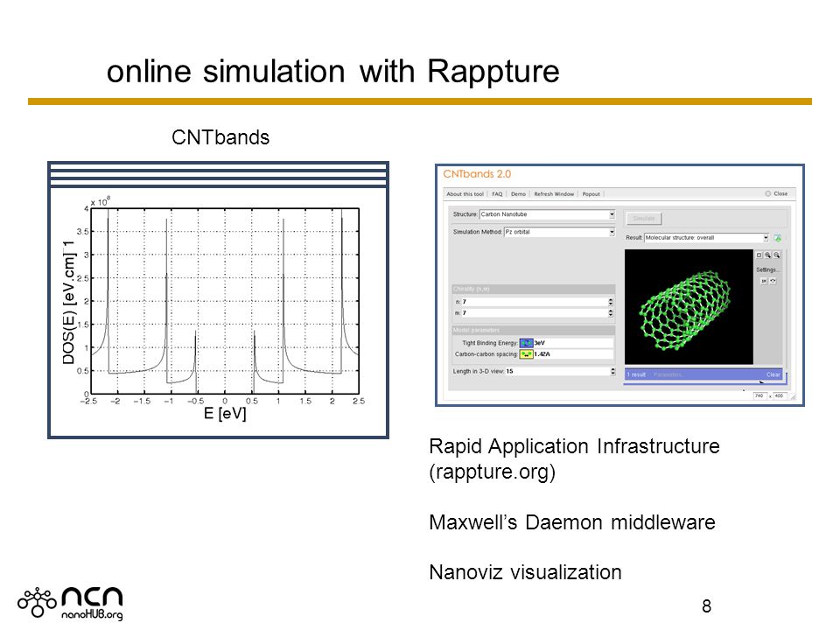Screen dimensions: 840x630
Task: Click the (rappture.org) text
Action: click(x=493, y=472)
